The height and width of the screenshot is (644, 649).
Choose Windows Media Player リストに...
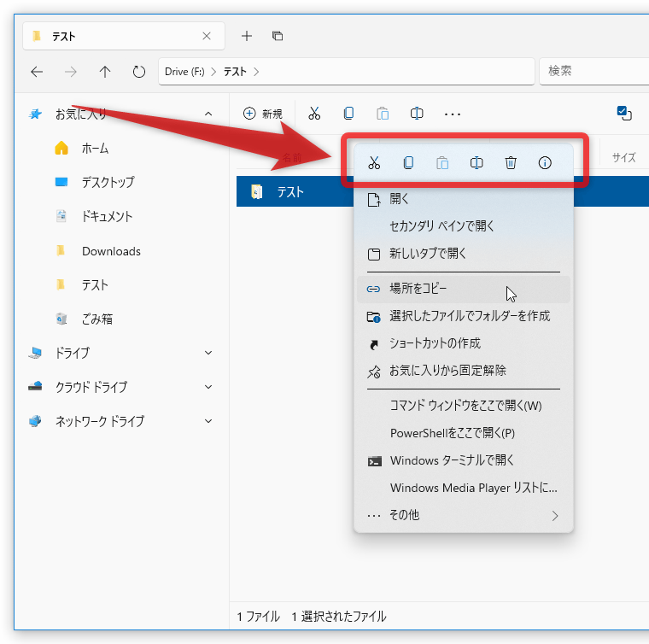click(464, 488)
